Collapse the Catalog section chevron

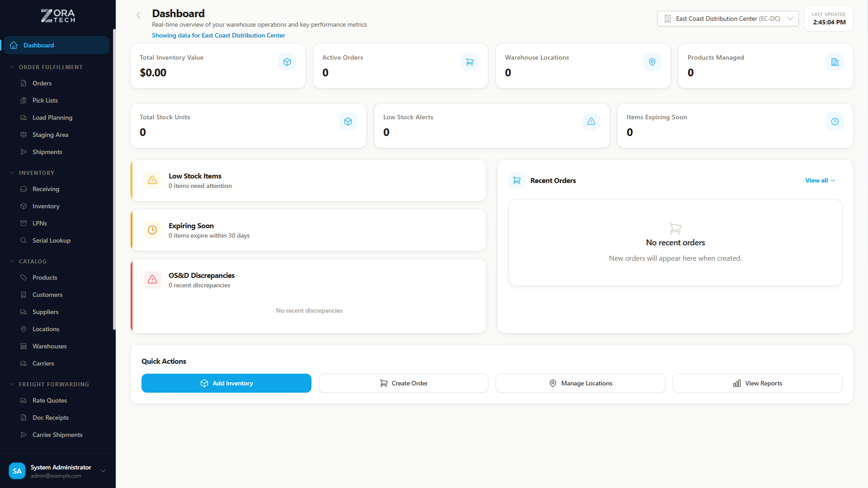click(12, 261)
